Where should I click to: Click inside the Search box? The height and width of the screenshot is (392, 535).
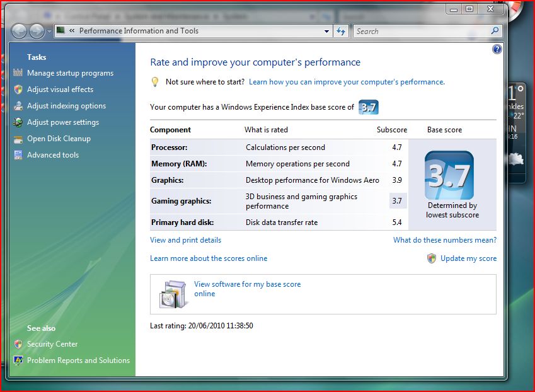tap(422, 31)
